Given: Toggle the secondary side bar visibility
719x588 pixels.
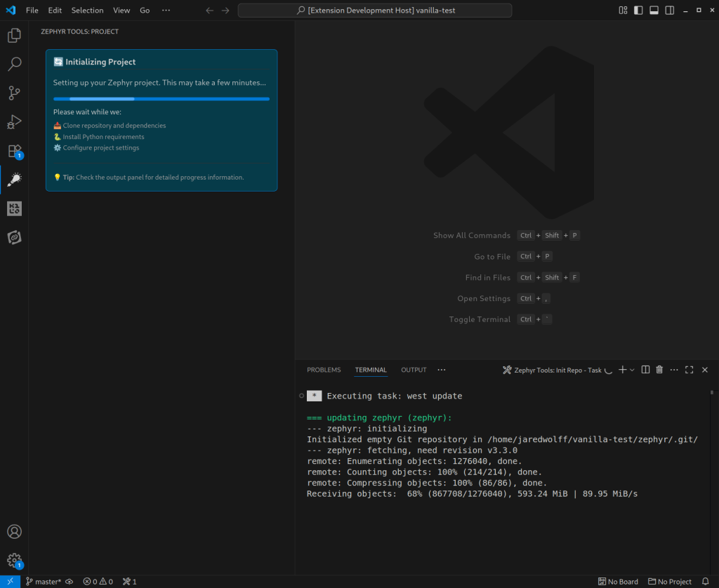Looking at the screenshot, I should pos(669,10).
